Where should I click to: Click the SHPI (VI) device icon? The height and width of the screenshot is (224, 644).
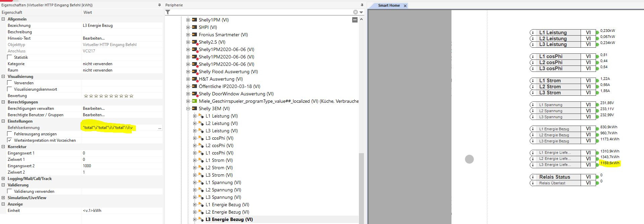[x=194, y=27]
